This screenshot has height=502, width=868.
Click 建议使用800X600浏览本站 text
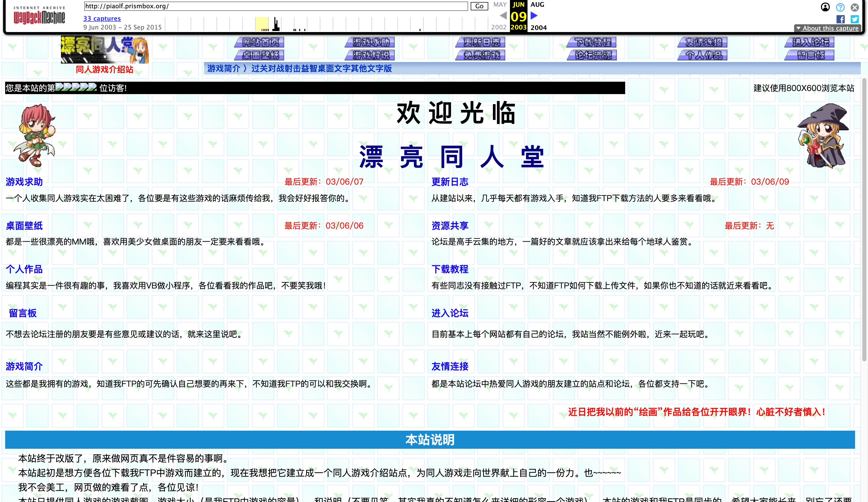[x=804, y=88]
